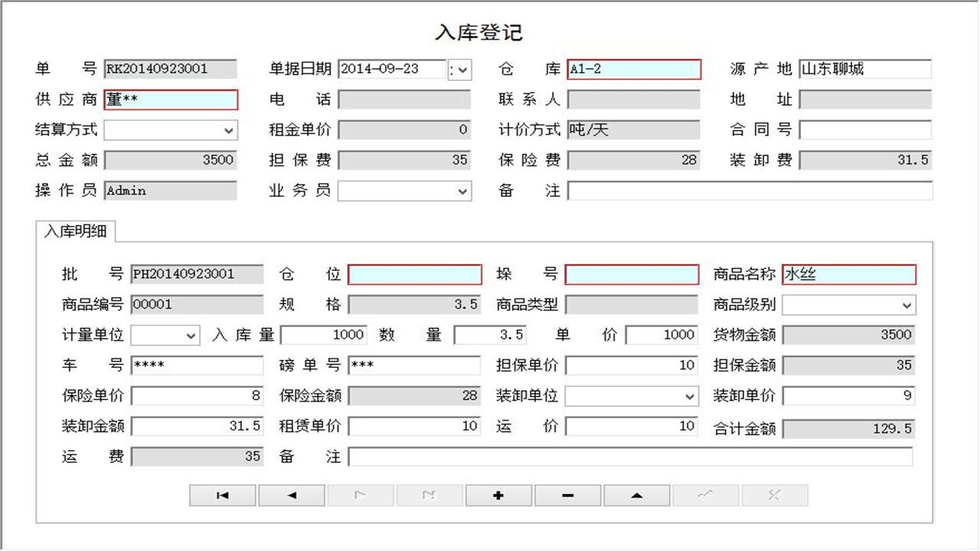The image size is (980, 551).
Task: Open the 装卸单位 dropdown
Action: coord(688,396)
